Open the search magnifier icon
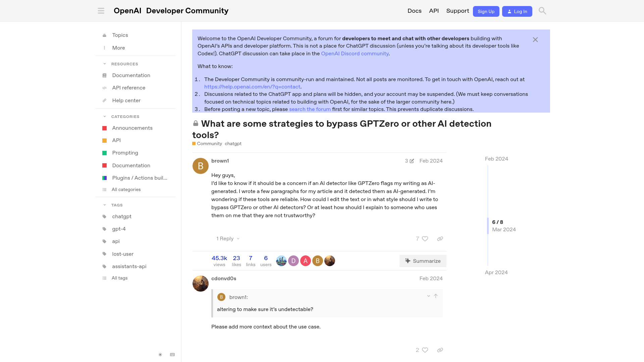 pos(542,11)
